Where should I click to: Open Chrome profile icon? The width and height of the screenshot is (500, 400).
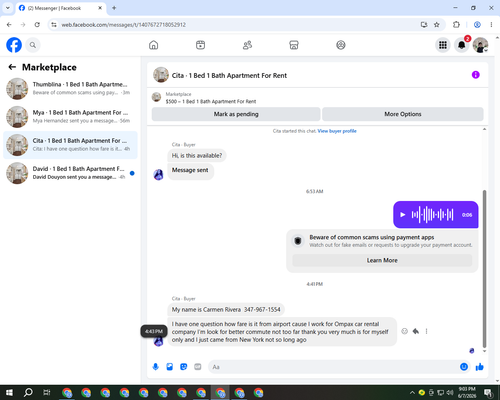pyautogui.click(x=477, y=25)
